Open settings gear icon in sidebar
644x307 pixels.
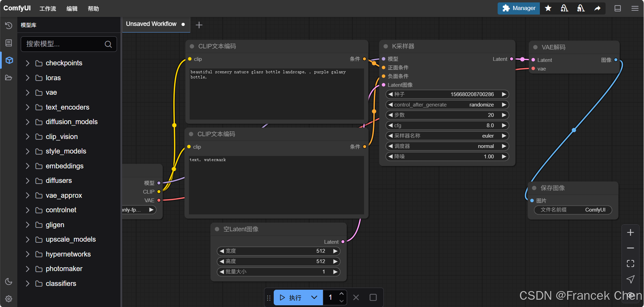[9, 299]
